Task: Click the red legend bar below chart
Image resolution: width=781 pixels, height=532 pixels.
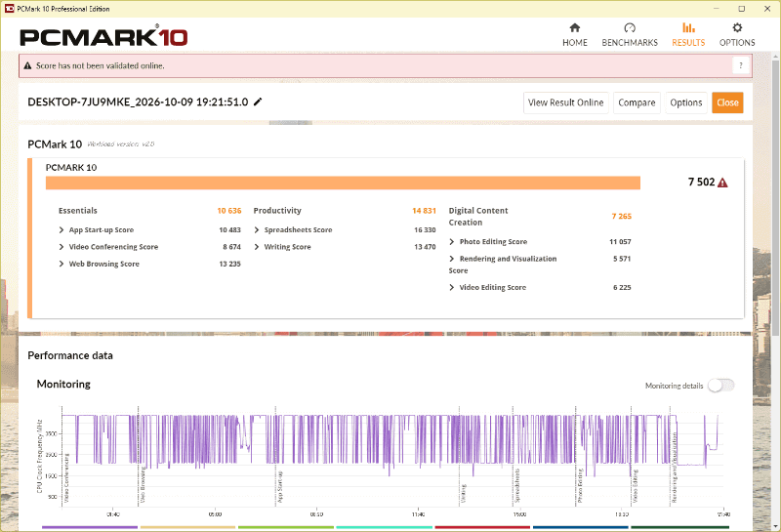Action: [482, 527]
